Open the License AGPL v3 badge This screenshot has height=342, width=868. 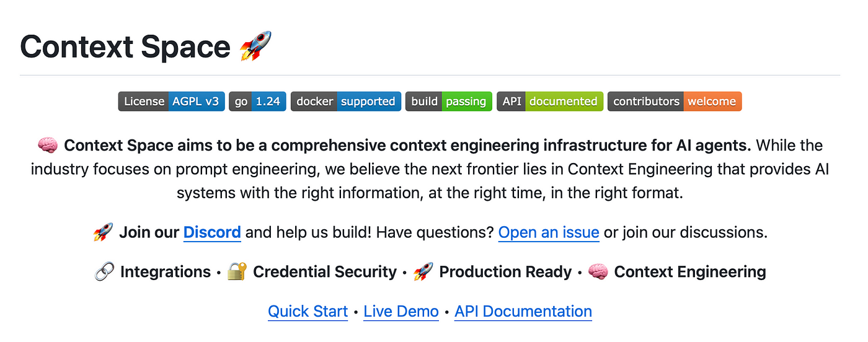pos(171,102)
